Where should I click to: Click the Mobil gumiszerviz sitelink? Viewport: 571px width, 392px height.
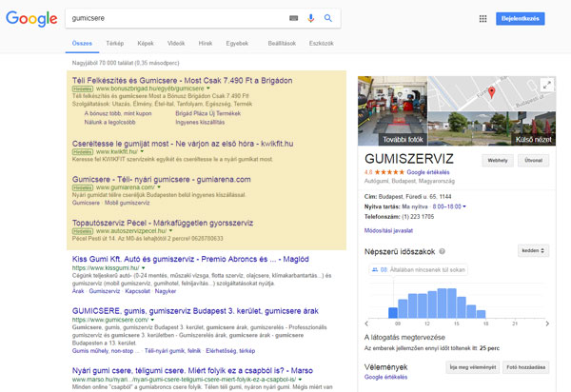tap(128, 203)
